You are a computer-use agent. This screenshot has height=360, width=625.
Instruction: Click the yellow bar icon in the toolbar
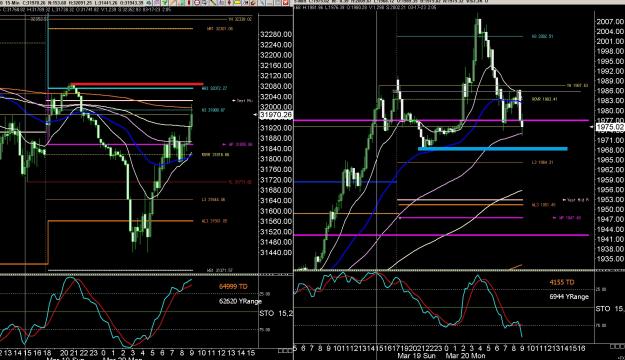pos(237,2)
